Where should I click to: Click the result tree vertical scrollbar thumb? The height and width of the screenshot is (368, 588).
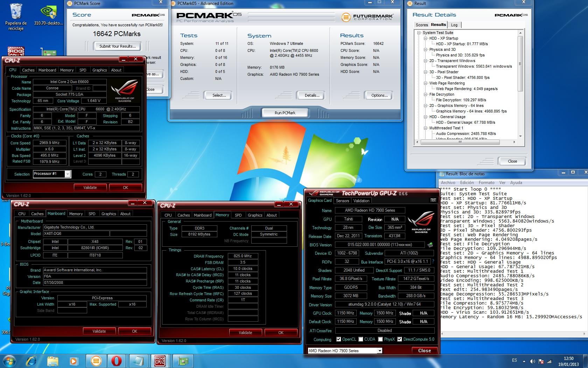(x=520, y=63)
